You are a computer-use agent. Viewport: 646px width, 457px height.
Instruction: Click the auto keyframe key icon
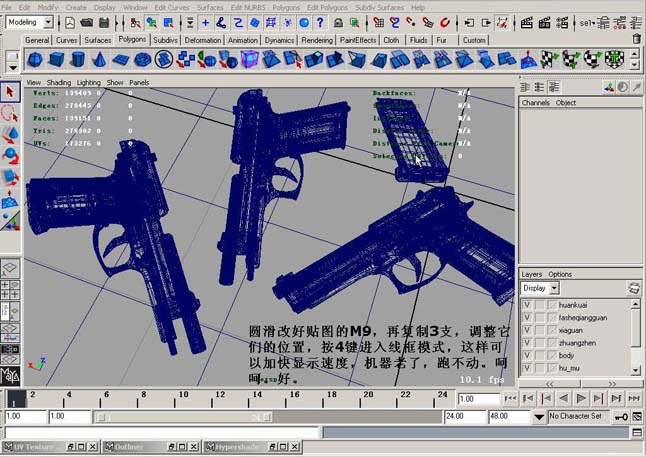click(621, 417)
